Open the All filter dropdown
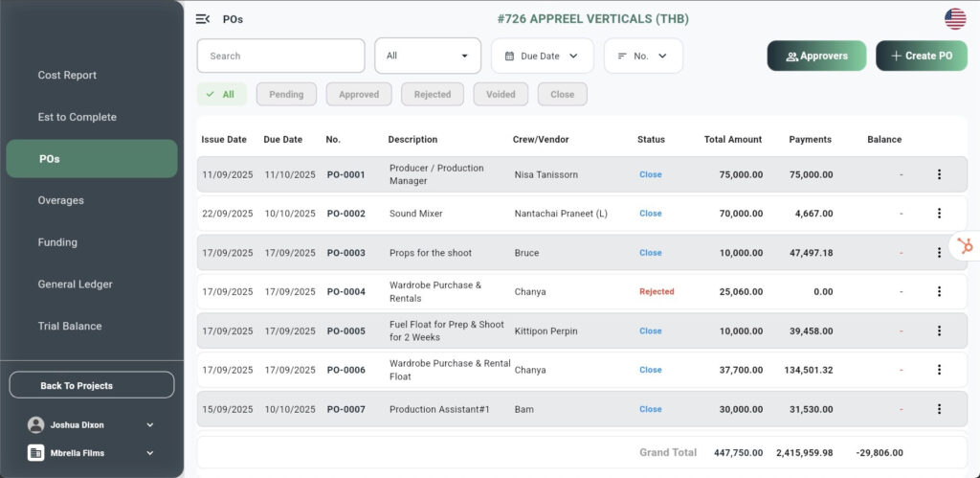 (428, 56)
